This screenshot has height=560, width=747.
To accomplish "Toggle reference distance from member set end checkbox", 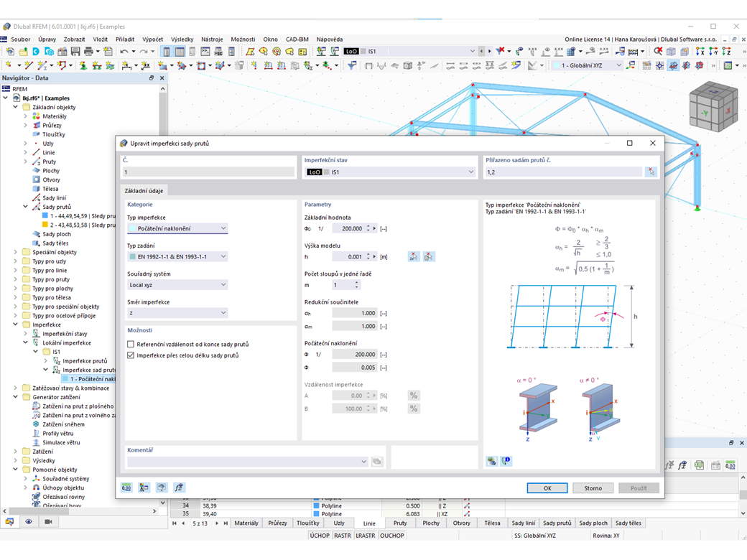I will (131, 345).
